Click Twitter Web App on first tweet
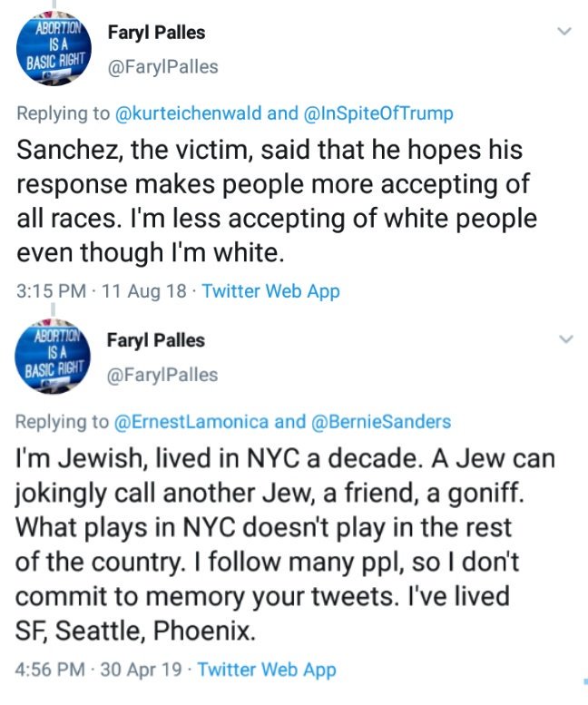The image size is (588, 705). pos(270,291)
